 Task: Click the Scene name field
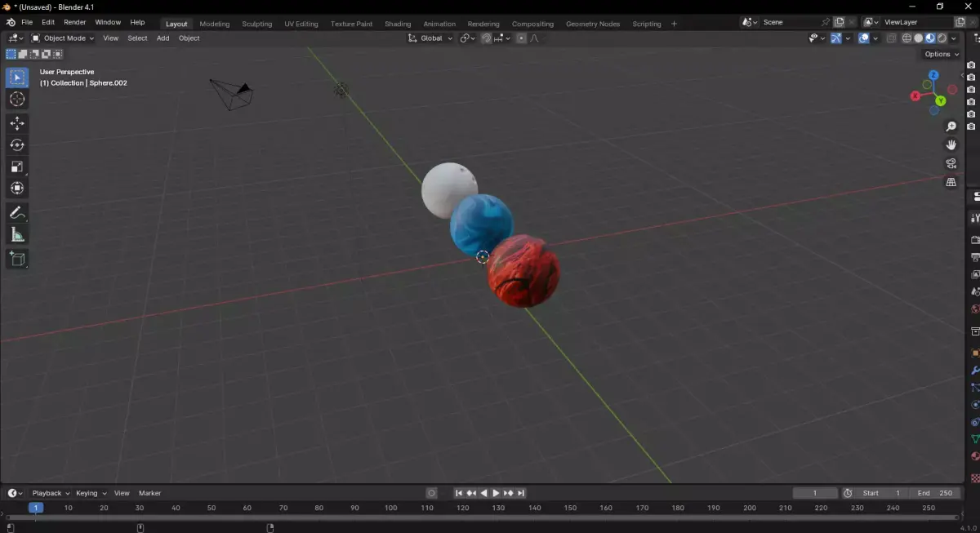[x=789, y=23]
